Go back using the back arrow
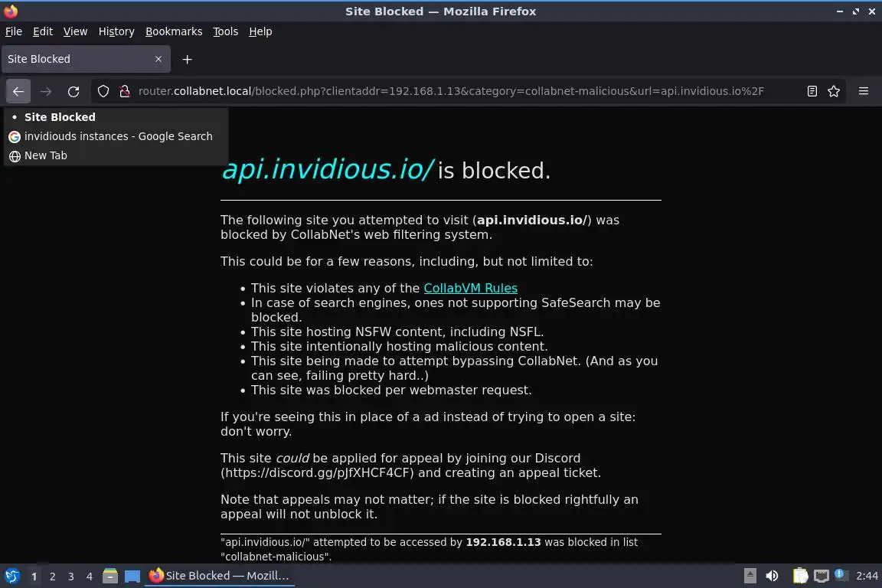882x588 pixels. coord(18,91)
